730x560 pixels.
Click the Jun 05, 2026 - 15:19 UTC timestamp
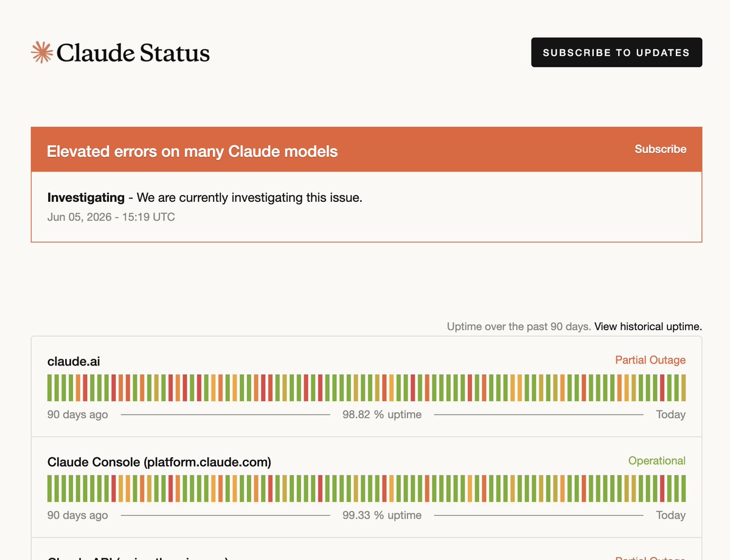coord(111,216)
